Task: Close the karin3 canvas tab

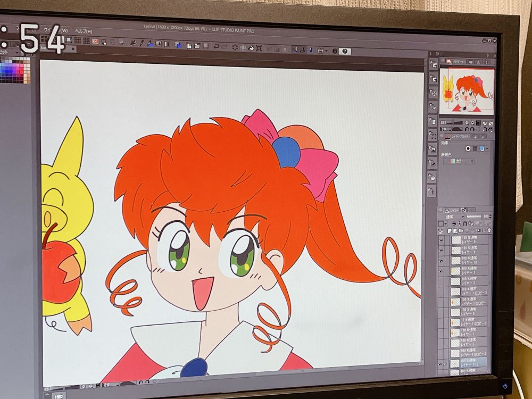Action: click(x=73, y=49)
